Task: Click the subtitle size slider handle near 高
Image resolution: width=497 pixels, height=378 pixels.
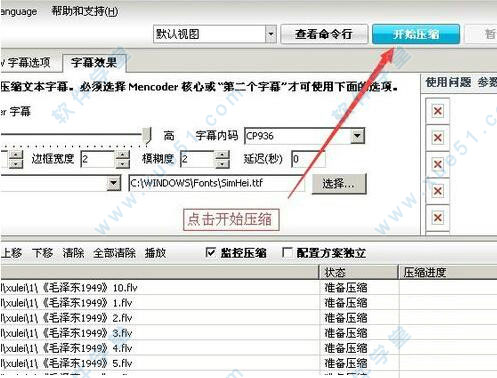Action: click(x=147, y=135)
